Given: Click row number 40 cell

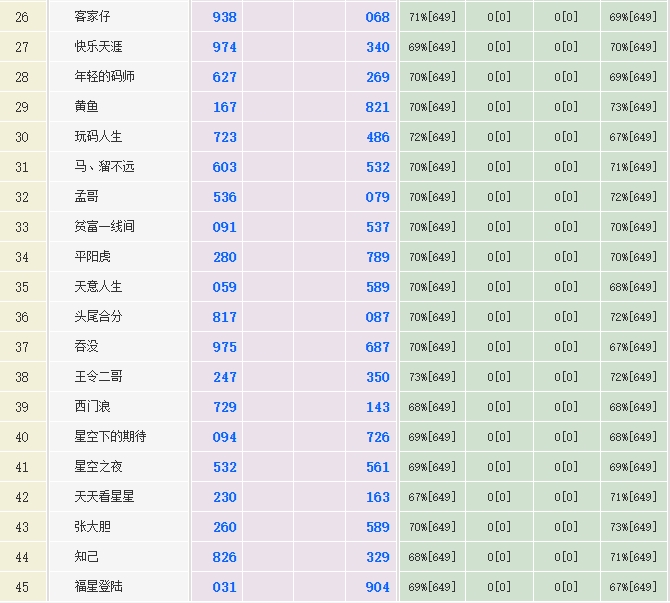Looking at the screenshot, I should pyautogui.click(x=23, y=437).
